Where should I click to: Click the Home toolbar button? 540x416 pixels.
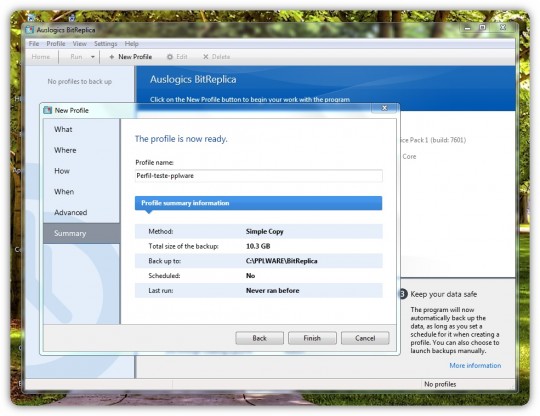(x=41, y=57)
